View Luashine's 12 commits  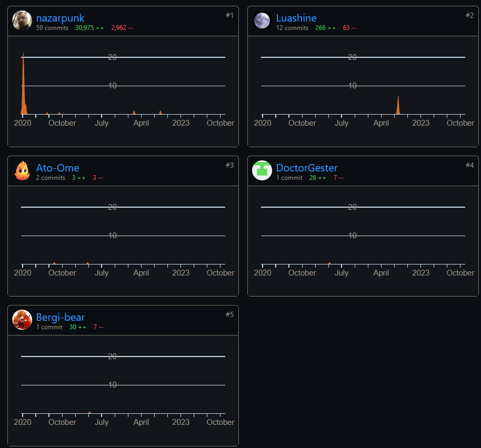click(293, 28)
